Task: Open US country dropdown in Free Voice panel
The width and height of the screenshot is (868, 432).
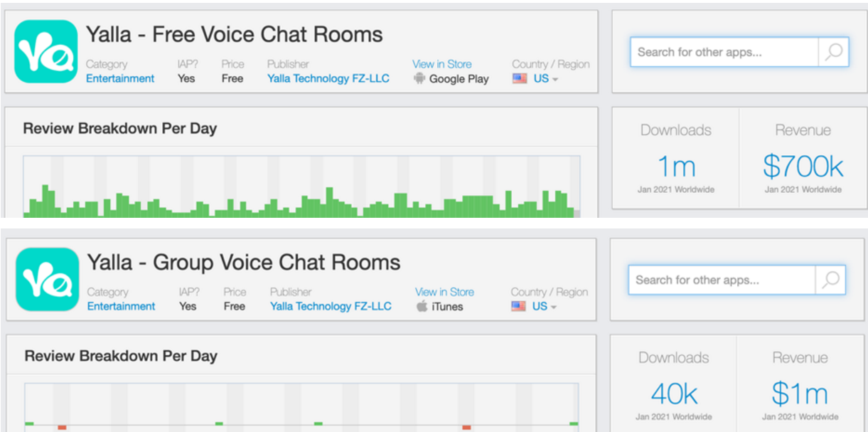Action: tap(546, 79)
